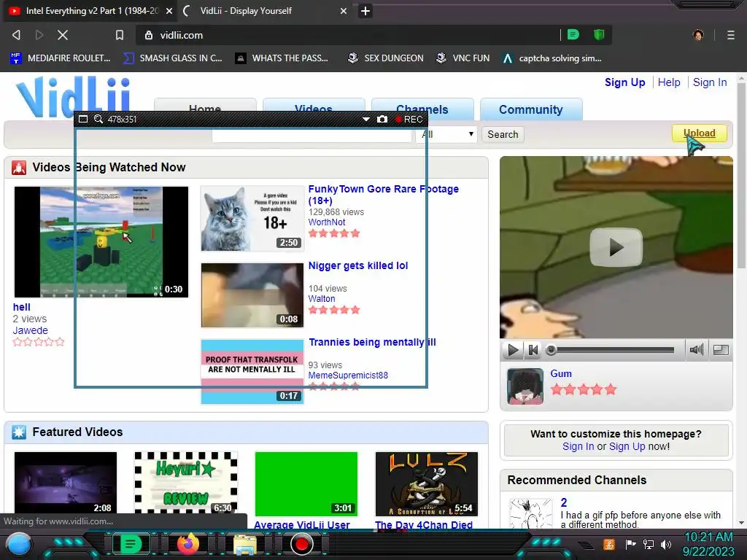747x560 pixels.
Task: Click the 'hell' video title link
Action: pos(21,307)
